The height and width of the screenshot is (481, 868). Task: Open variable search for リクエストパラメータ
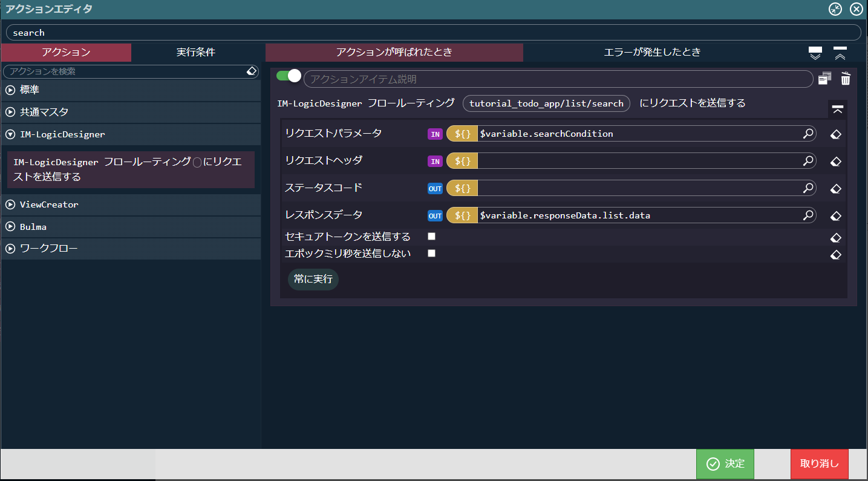coord(808,134)
